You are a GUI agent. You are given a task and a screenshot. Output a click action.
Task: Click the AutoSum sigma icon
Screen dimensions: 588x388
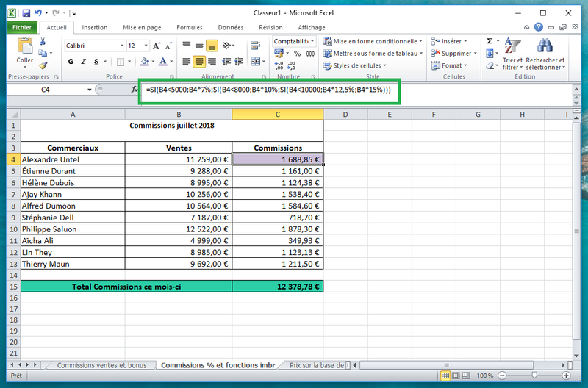(490, 41)
